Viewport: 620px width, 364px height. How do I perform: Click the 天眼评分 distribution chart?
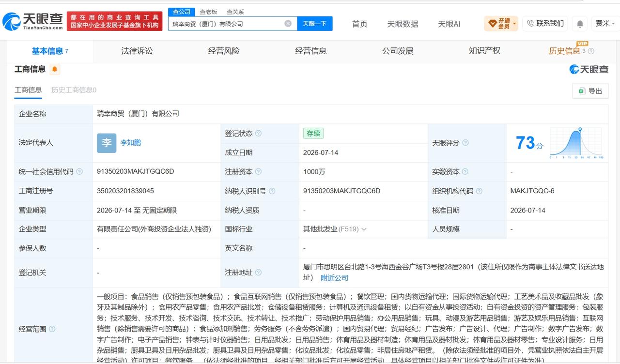tap(576, 143)
